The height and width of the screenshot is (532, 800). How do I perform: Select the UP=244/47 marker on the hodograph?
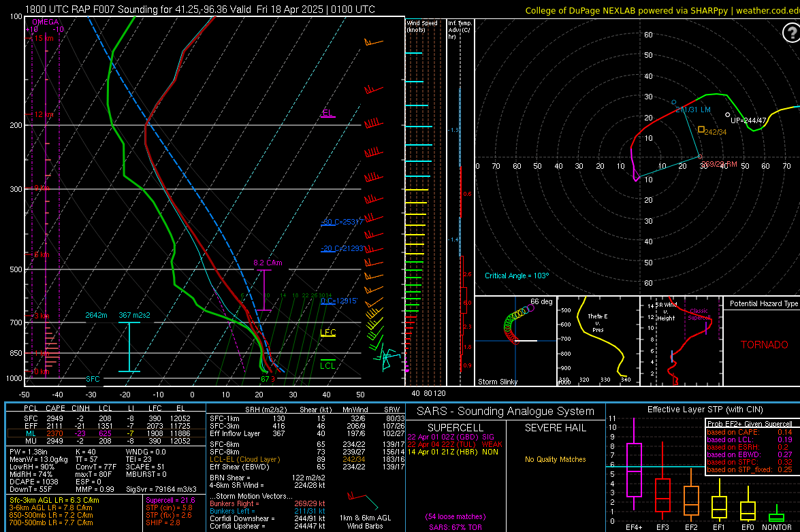(727, 116)
